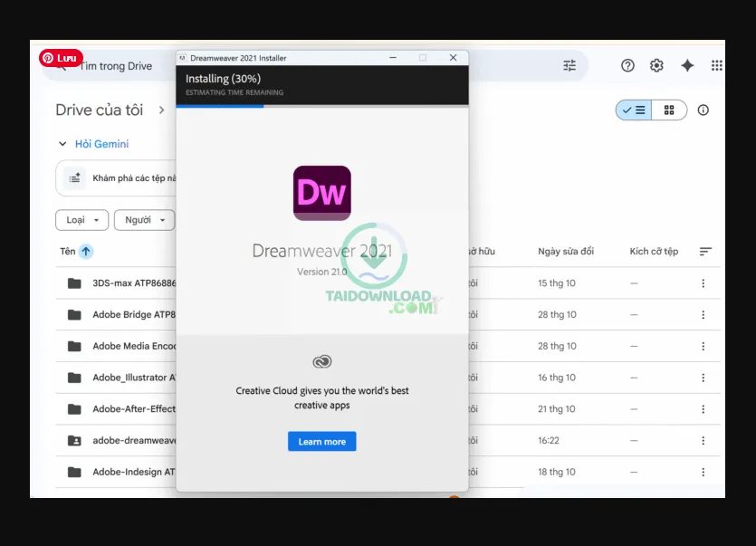Switch to grid view layout
Screen dimensions: 756x546
[x=670, y=110]
